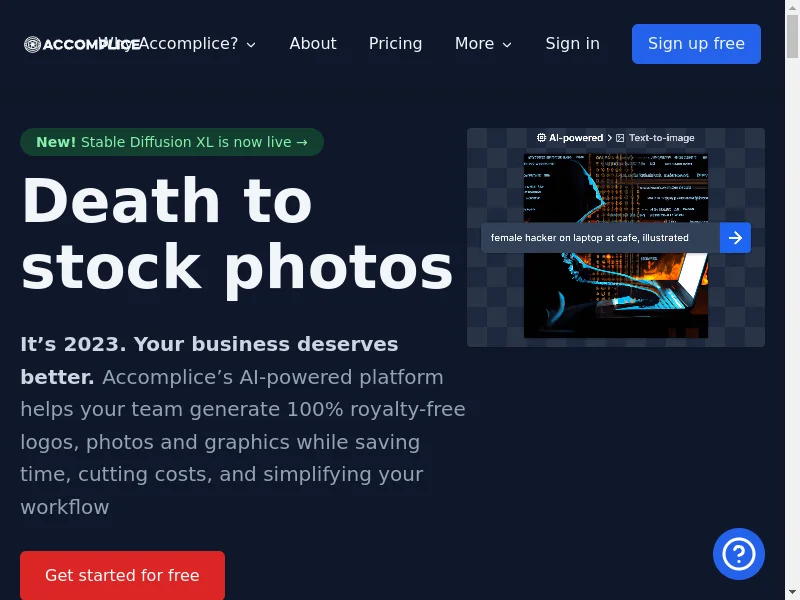Open the Pricing page
This screenshot has height=600, width=800.
(x=395, y=44)
